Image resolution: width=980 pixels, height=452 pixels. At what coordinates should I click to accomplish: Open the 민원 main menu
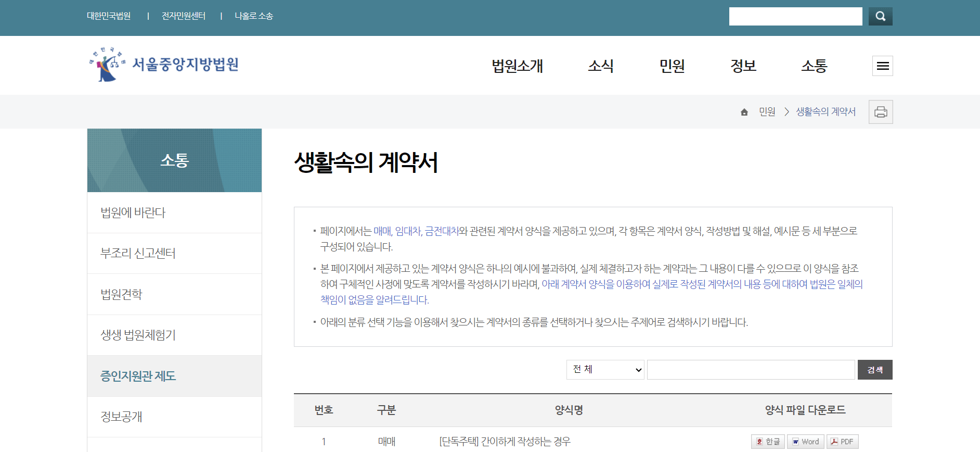click(x=672, y=66)
